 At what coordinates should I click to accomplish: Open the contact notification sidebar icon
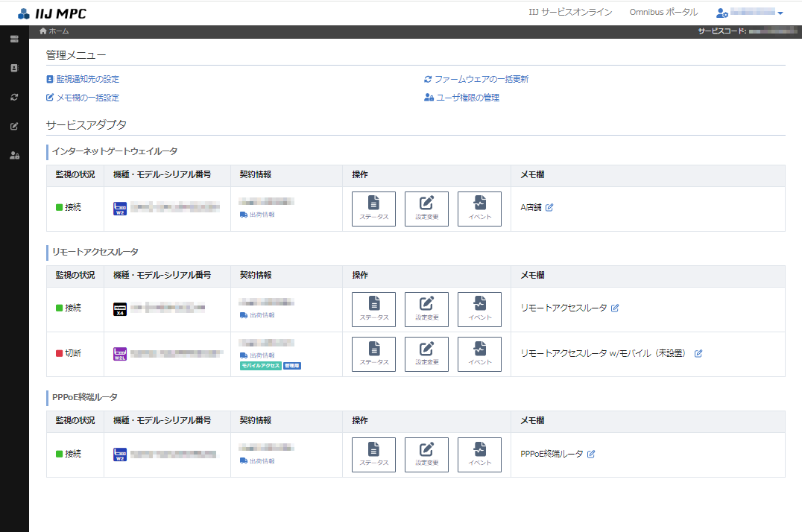(x=14, y=68)
